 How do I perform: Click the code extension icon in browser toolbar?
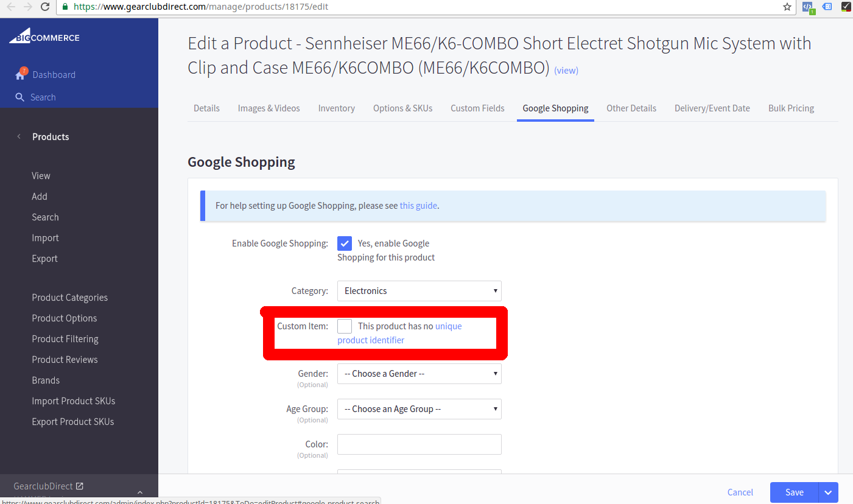(x=808, y=7)
